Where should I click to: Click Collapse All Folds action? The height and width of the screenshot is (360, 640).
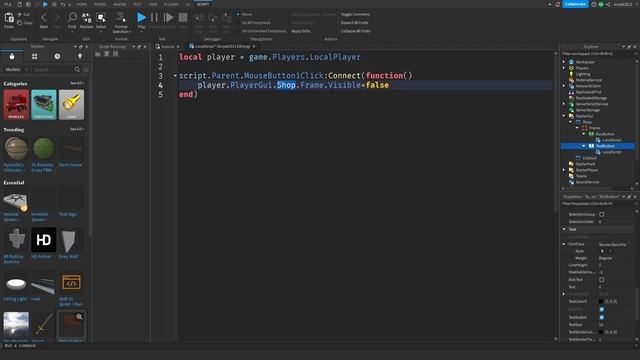(356, 31)
